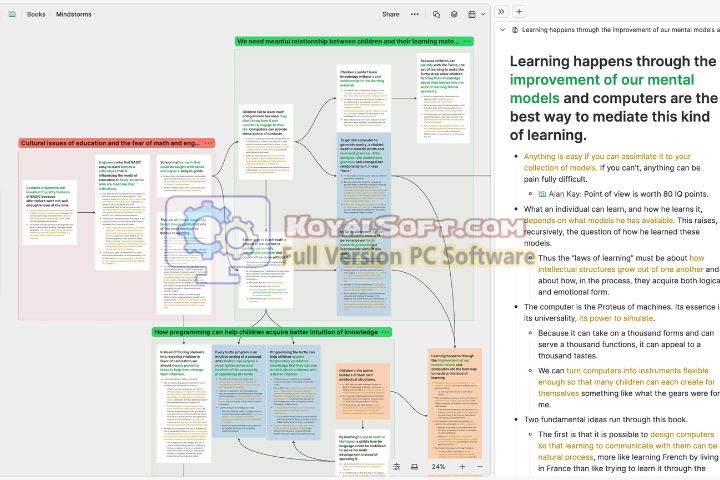The width and height of the screenshot is (720, 480).
Task: Select the 'Instead of forcing students' card
Action: click(184, 404)
